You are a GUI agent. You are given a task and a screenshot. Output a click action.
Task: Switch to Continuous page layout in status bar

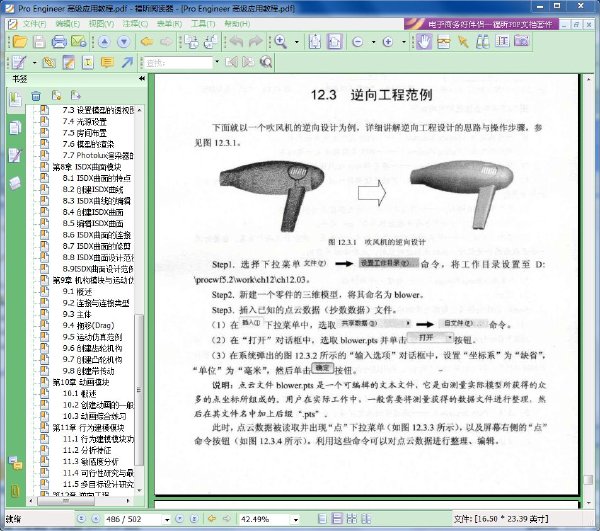click(337, 519)
